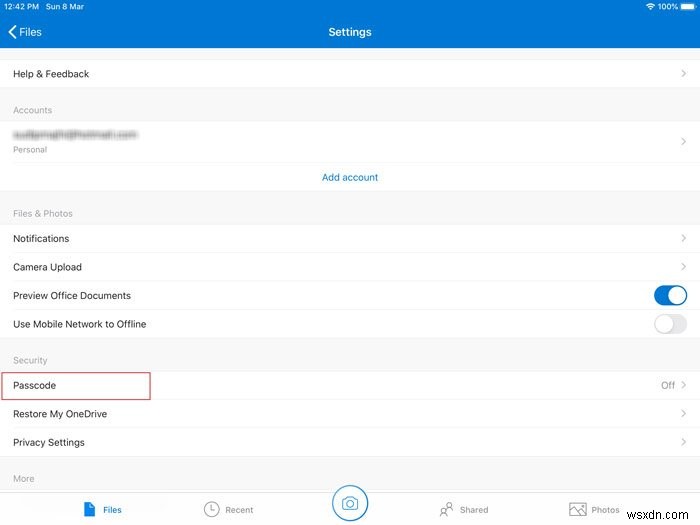Screen dimensions: 700x525
Task: Enable Use Mobile Network to Offline switch
Action: [x=670, y=324]
